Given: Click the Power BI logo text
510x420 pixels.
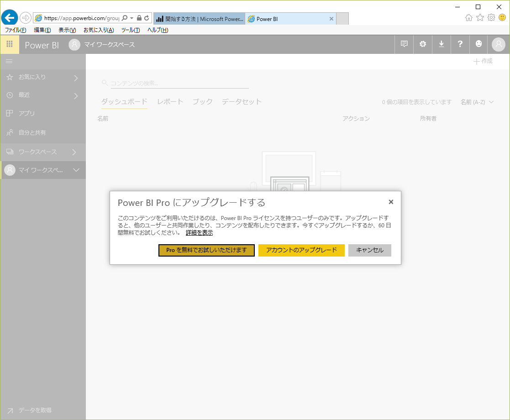Looking at the screenshot, I should [x=42, y=45].
